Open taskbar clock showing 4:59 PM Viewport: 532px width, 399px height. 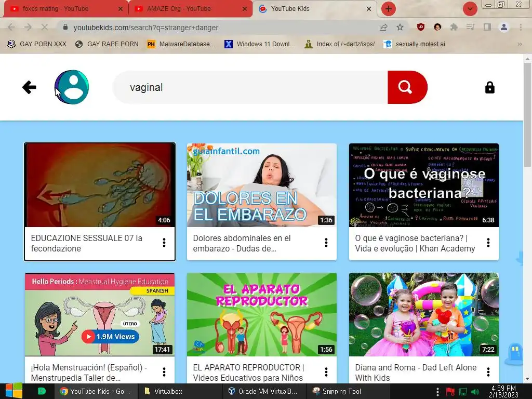pyautogui.click(x=503, y=392)
